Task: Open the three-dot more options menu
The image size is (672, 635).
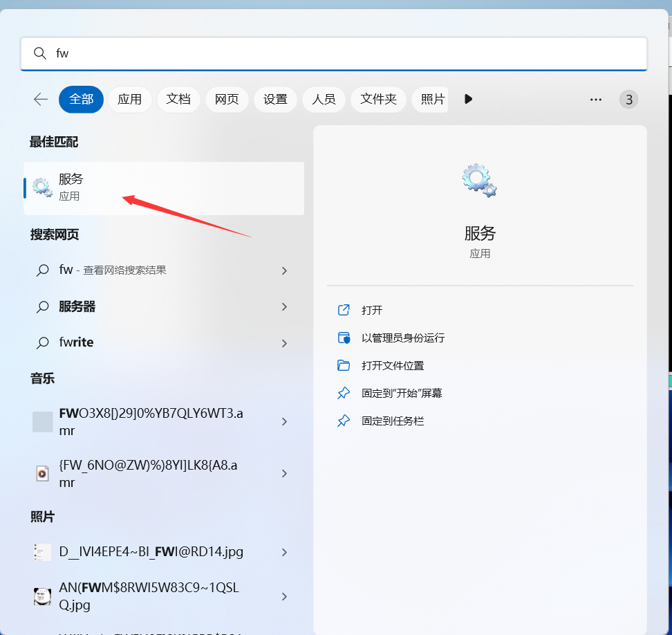Action: pos(596,100)
